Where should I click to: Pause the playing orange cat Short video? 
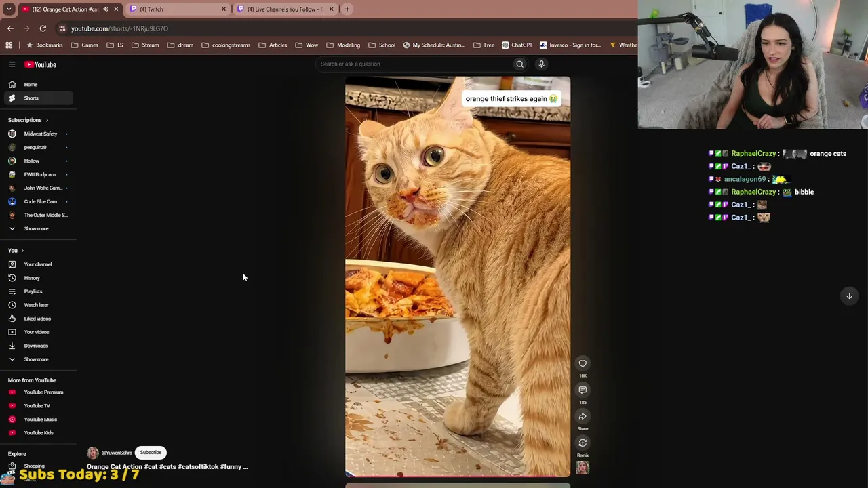pyautogui.click(x=458, y=277)
